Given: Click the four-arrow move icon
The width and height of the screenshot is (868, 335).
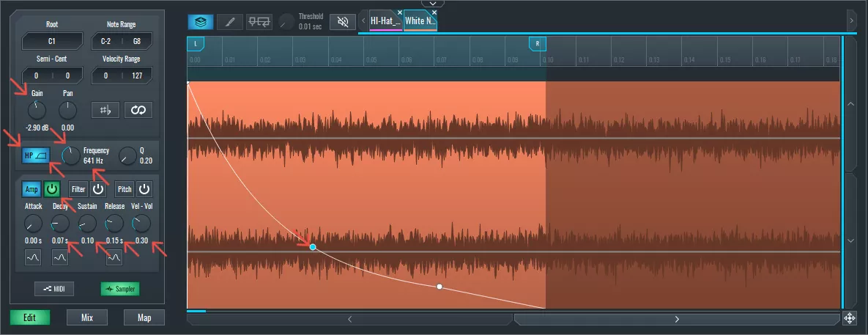Looking at the screenshot, I should tap(849, 318).
